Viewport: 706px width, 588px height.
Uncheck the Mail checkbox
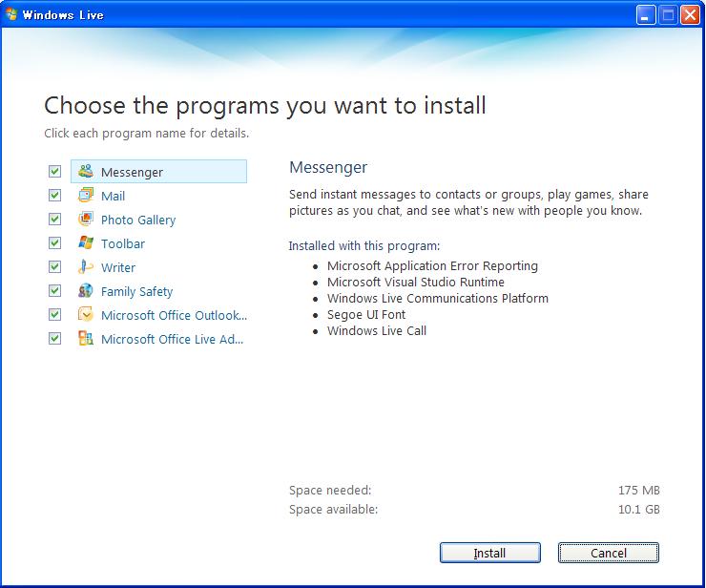pos(55,195)
